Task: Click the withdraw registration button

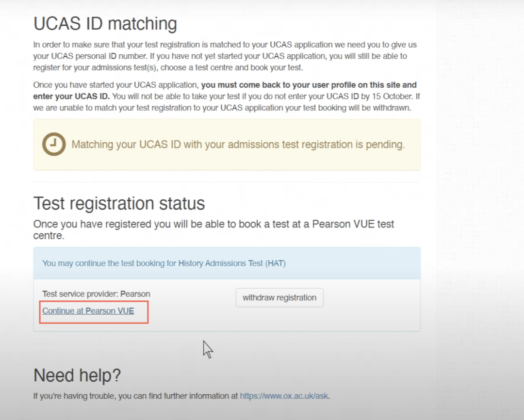Action: point(279,298)
